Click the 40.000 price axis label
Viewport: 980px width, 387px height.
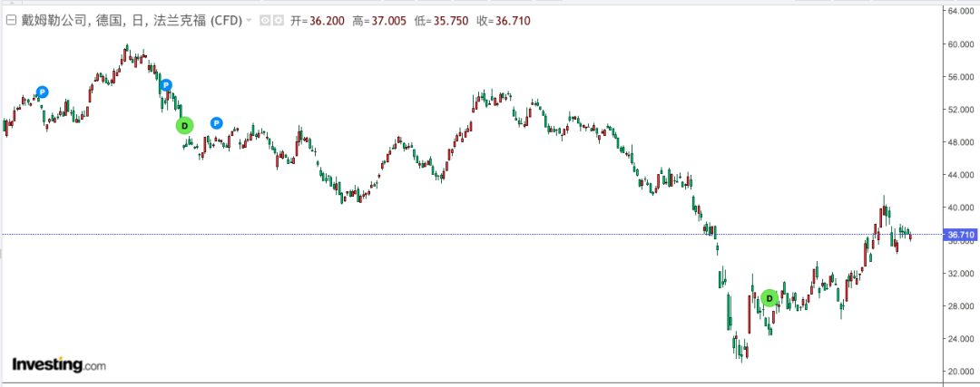click(x=961, y=208)
